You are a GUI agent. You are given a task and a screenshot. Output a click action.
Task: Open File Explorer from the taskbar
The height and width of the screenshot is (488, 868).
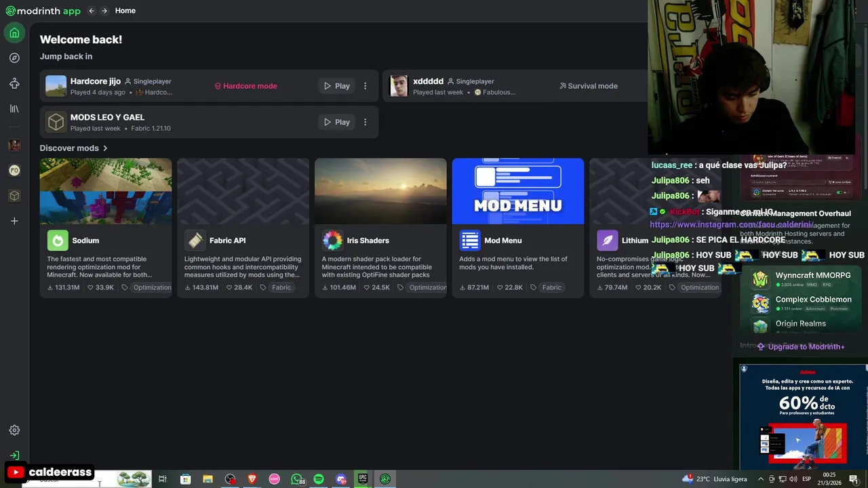(208, 479)
